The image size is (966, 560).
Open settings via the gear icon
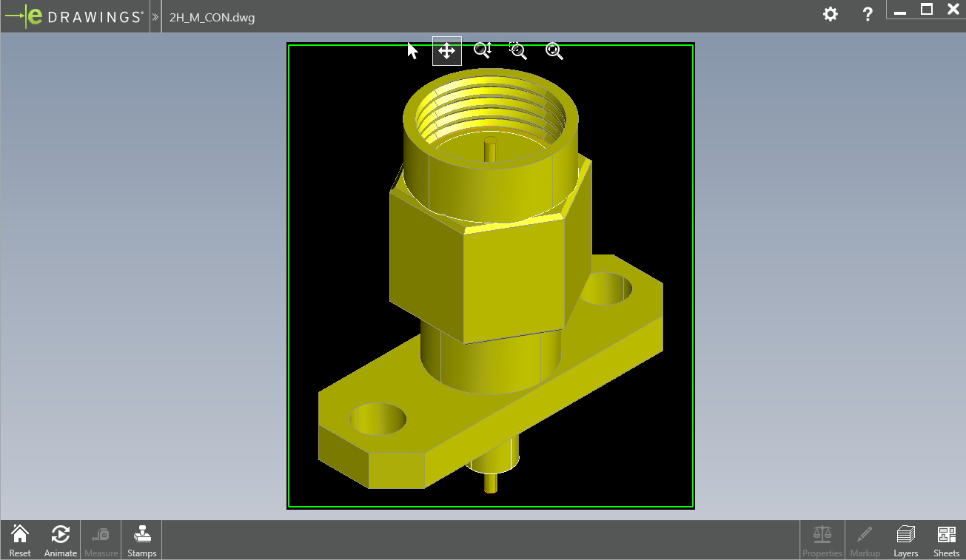click(x=831, y=14)
